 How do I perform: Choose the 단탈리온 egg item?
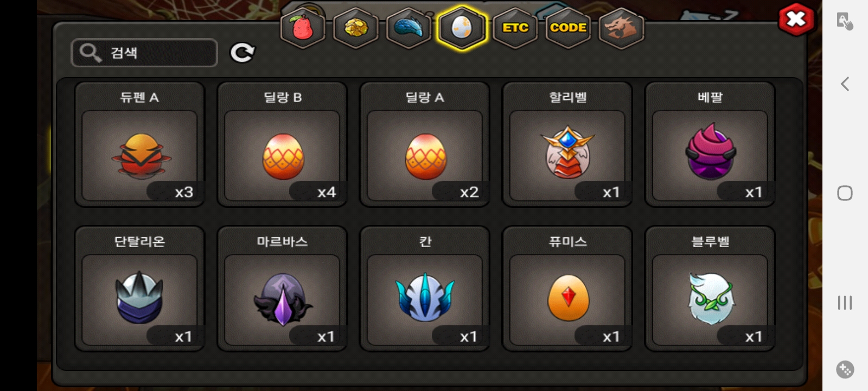coord(139,289)
